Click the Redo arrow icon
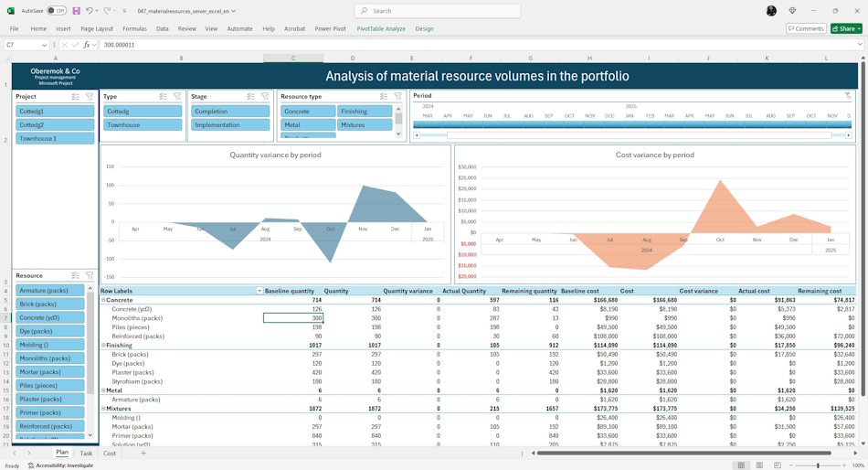The image size is (868, 470). [107, 11]
